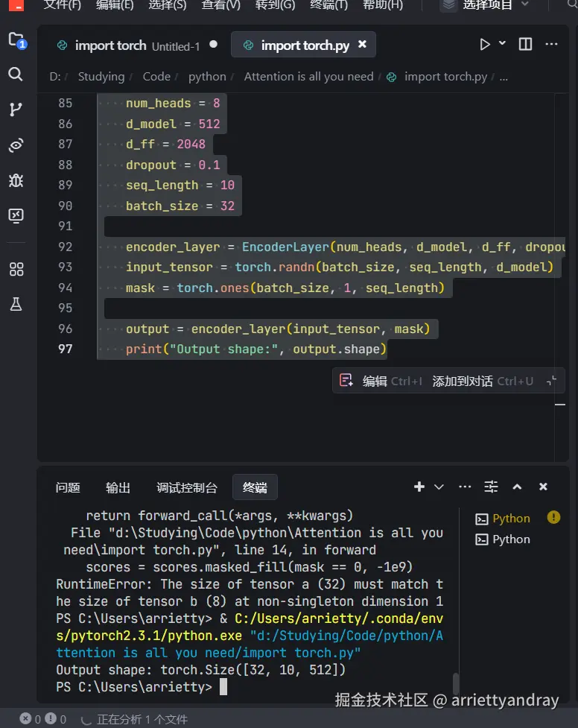Viewport: 578px width, 728px height.
Task: Open the Search view icon
Action: click(x=16, y=74)
